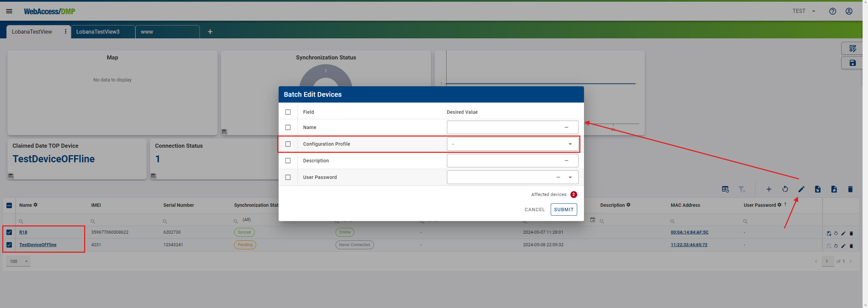The image size is (868, 308).
Task: Expand the TEST organization dropdown
Action: click(x=804, y=11)
